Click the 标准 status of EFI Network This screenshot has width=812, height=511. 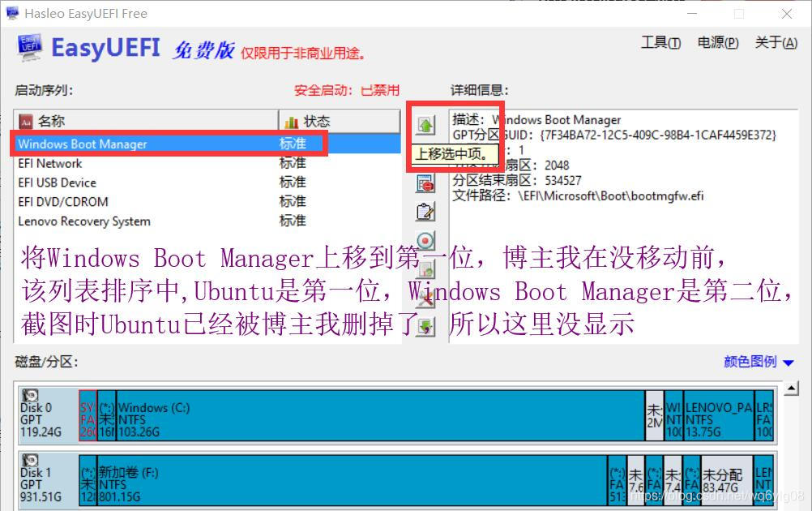coord(293,163)
